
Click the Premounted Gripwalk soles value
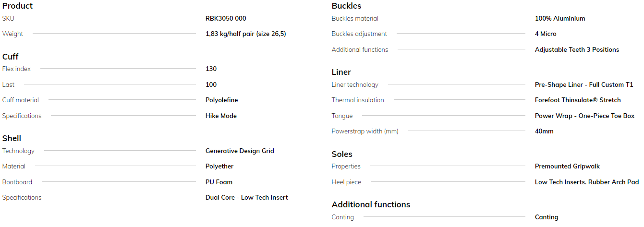click(567, 166)
